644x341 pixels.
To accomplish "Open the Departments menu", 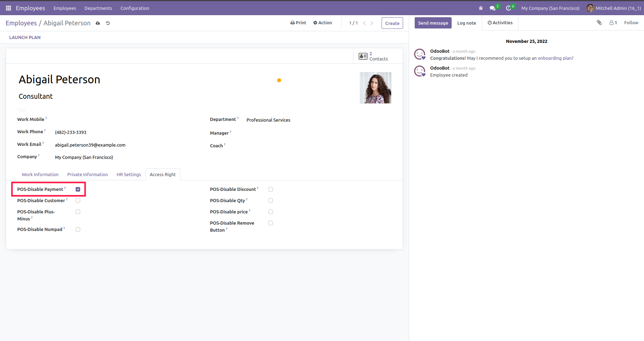I will [98, 8].
